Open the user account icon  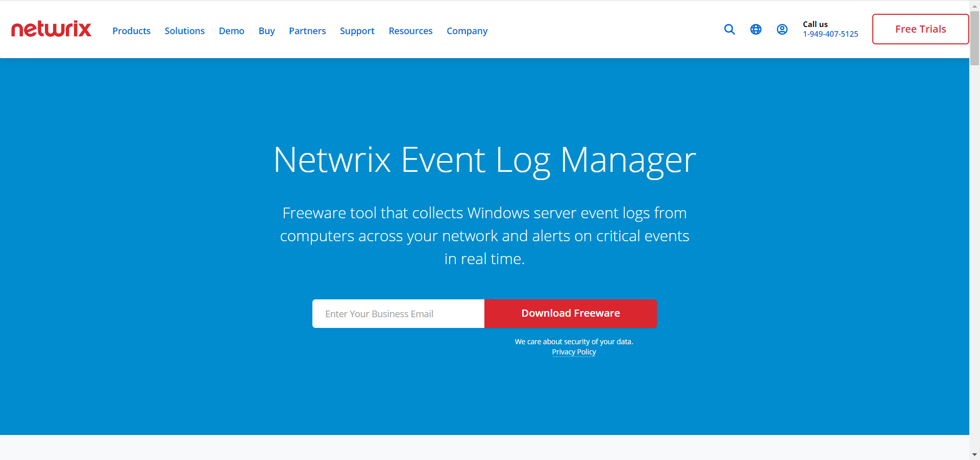(x=782, y=30)
